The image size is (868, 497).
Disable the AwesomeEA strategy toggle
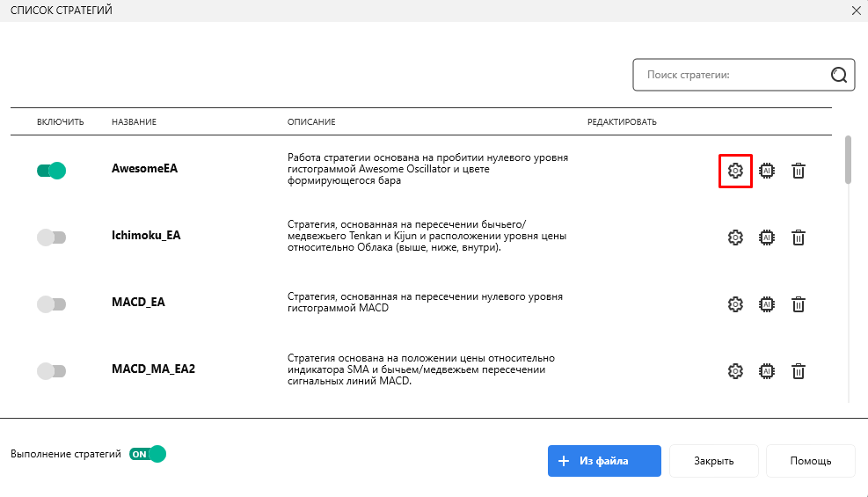[51, 171]
